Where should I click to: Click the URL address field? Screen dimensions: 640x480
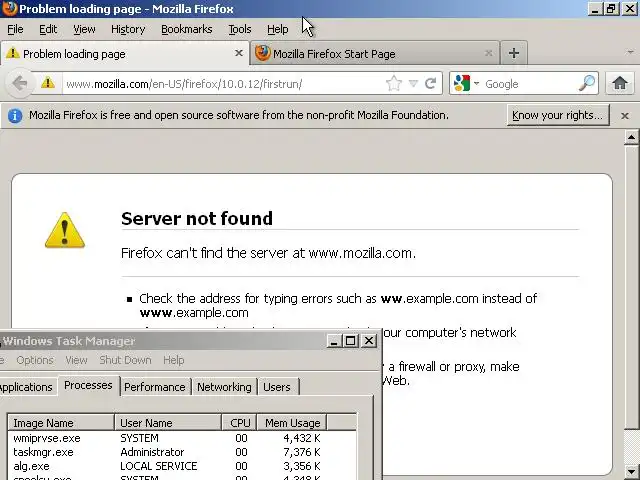tap(224, 84)
